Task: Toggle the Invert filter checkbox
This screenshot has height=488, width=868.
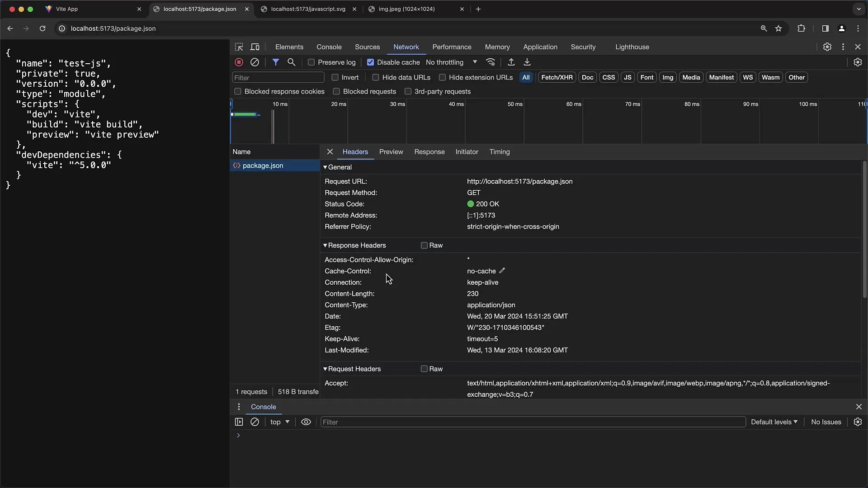Action: pyautogui.click(x=335, y=77)
